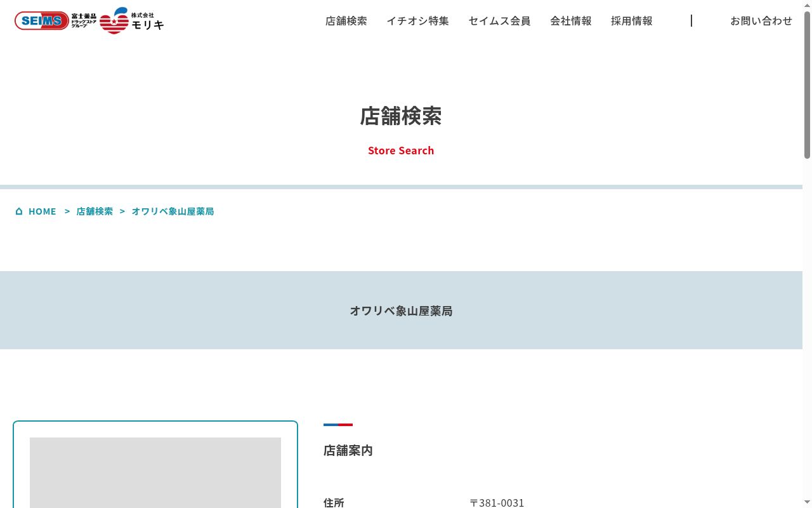
Task: Click the 店舗検索 breadcrumb link
Action: click(x=95, y=211)
